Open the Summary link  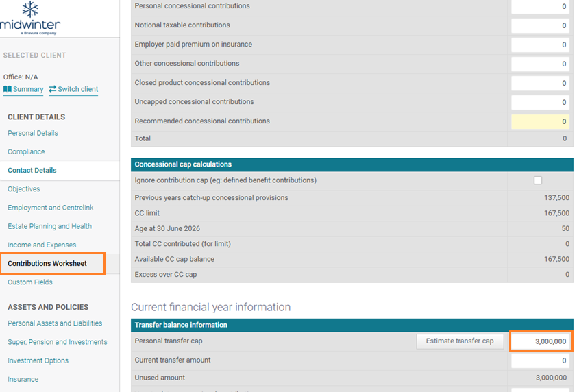click(28, 89)
